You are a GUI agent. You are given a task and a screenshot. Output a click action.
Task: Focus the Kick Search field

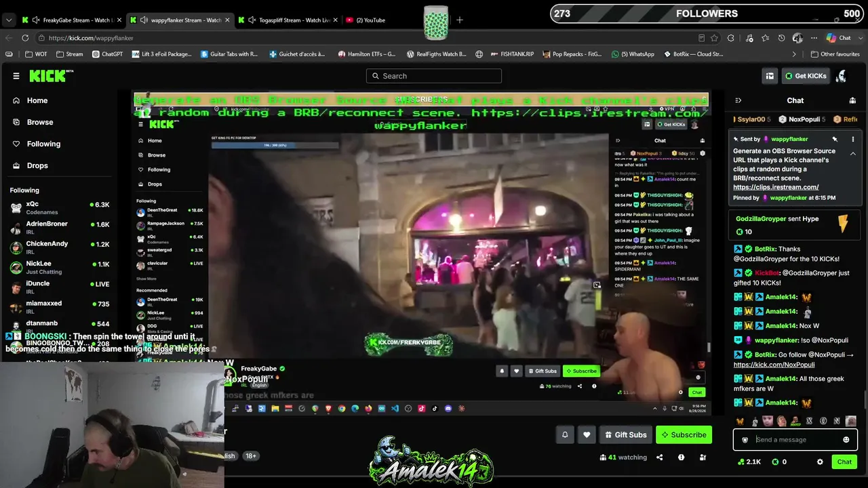coord(434,76)
